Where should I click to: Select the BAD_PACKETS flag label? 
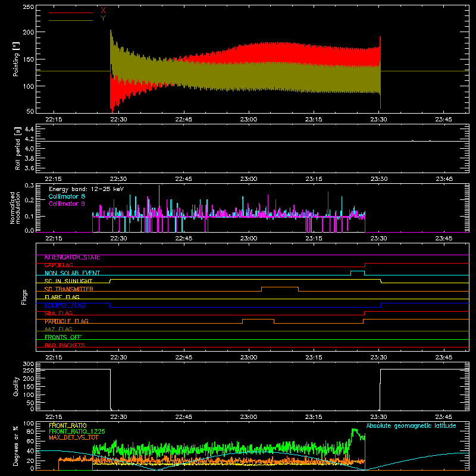(x=65, y=345)
